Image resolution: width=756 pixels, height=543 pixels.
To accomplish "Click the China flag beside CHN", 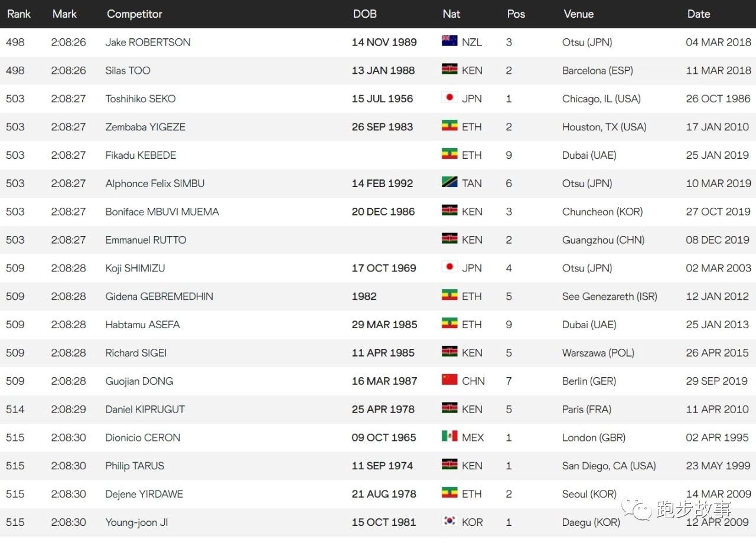I will tap(449, 380).
